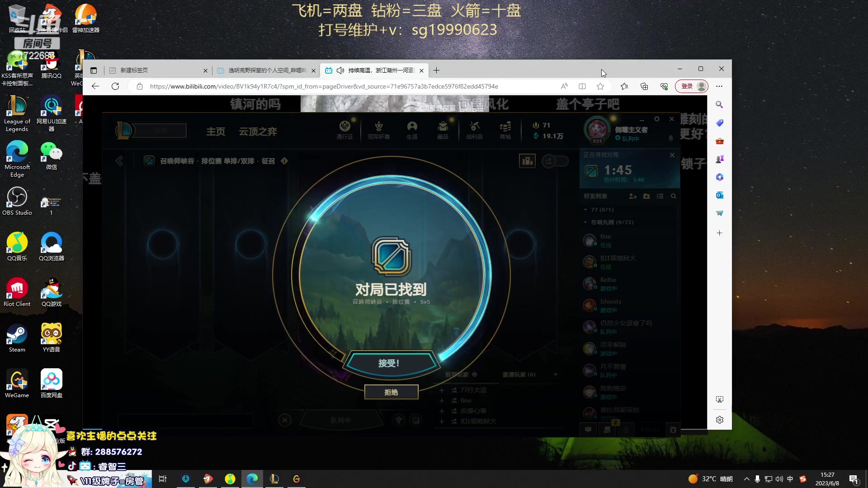The width and height of the screenshot is (868, 488).
Task: Open Steam desktop shortcut
Action: (x=17, y=338)
